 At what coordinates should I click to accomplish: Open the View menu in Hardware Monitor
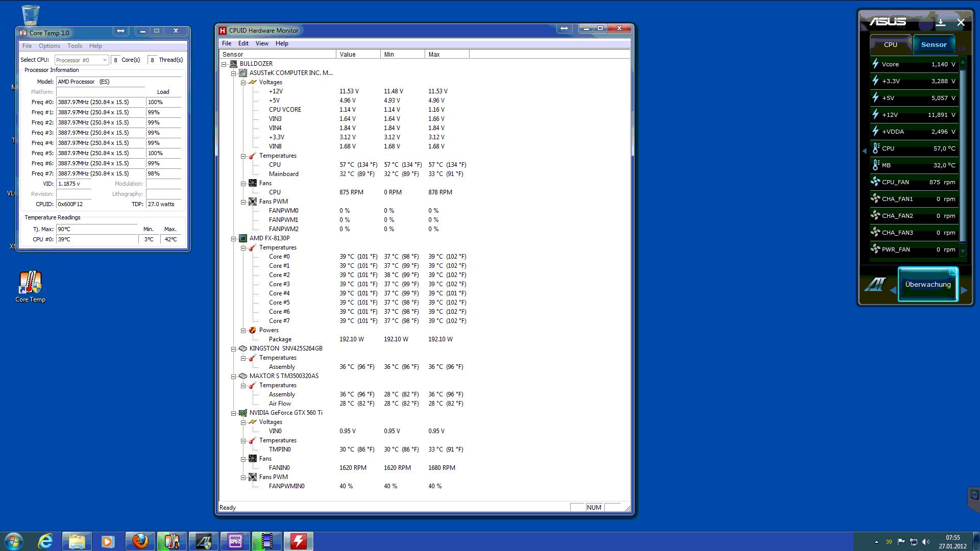coord(262,43)
